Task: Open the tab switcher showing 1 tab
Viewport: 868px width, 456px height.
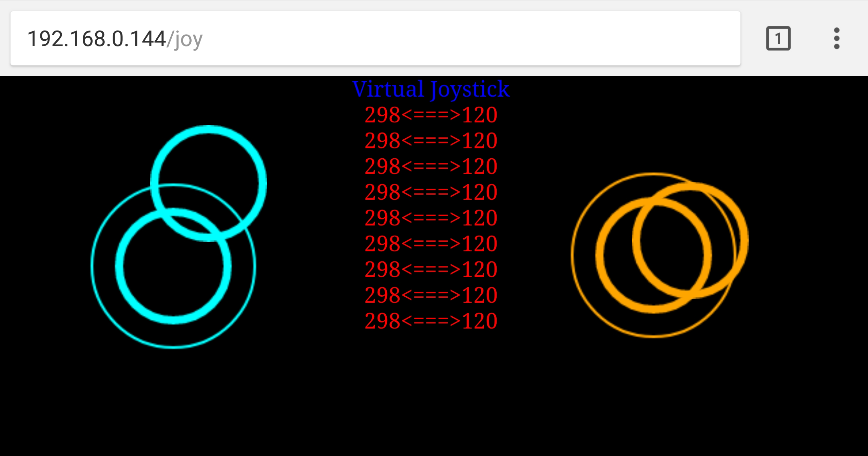Action: coord(778,38)
